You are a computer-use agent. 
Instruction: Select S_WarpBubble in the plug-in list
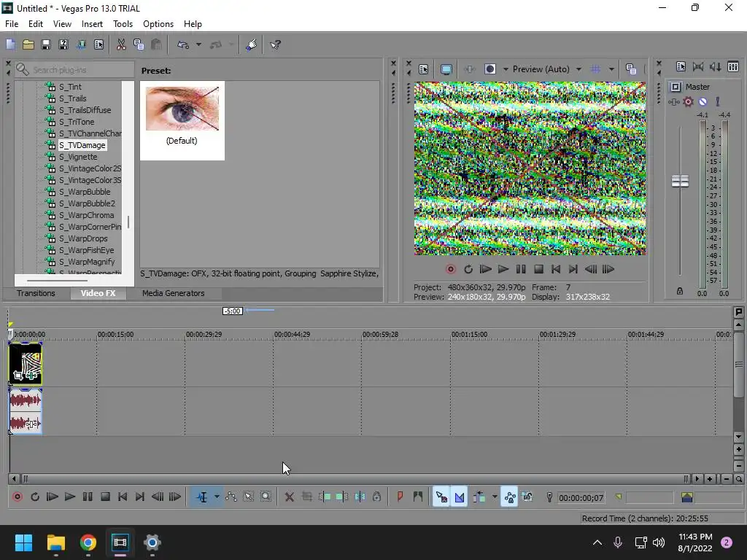pyautogui.click(x=85, y=192)
